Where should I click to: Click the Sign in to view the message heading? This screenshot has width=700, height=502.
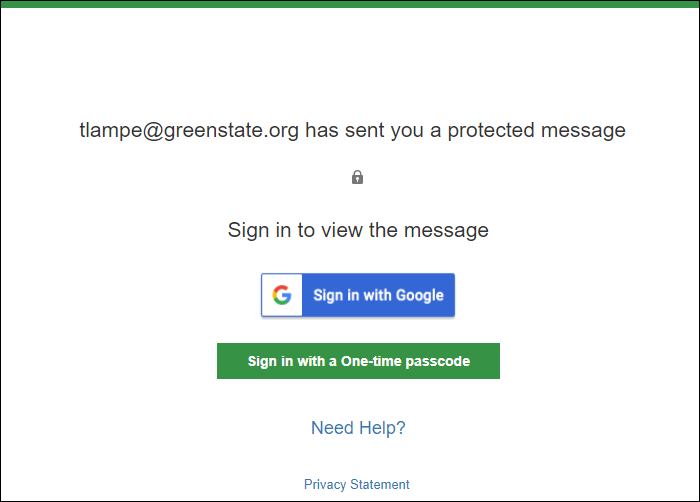(x=358, y=230)
